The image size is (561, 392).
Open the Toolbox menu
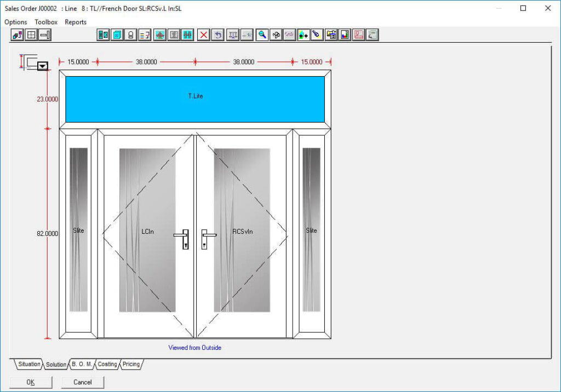[46, 22]
